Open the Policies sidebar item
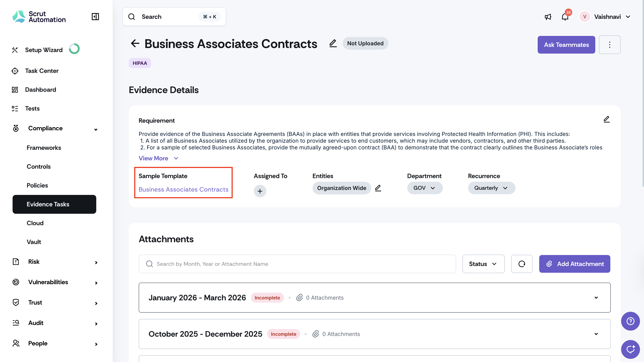Screen dimensions: 644x362 point(37,185)
